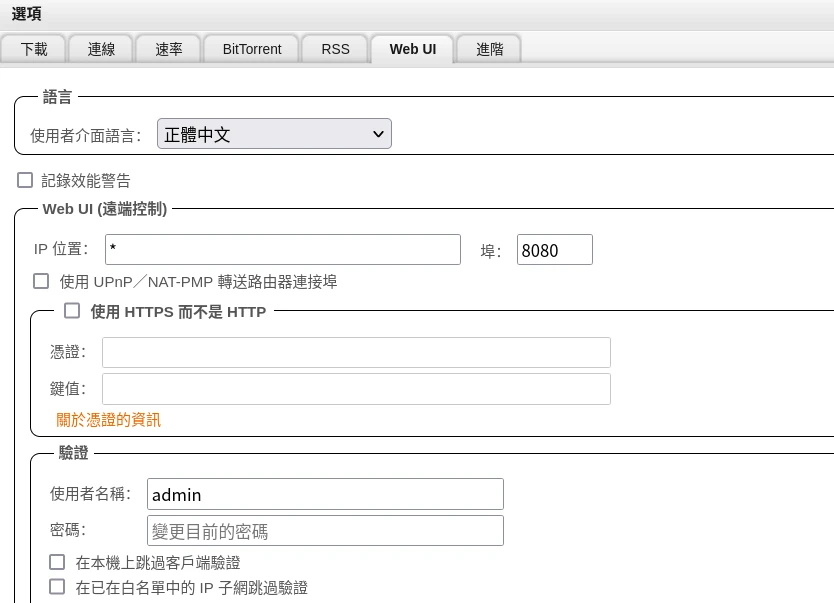This screenshot has height=603, width=834.
Task: Focus the 密碼 password field
Action: tap(325, 531)
